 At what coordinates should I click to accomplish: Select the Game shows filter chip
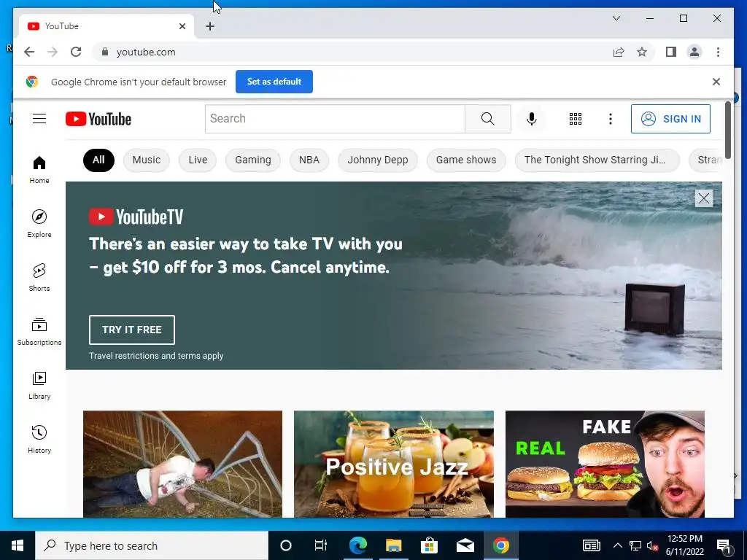pyautogui.click(x=466, y=160)
